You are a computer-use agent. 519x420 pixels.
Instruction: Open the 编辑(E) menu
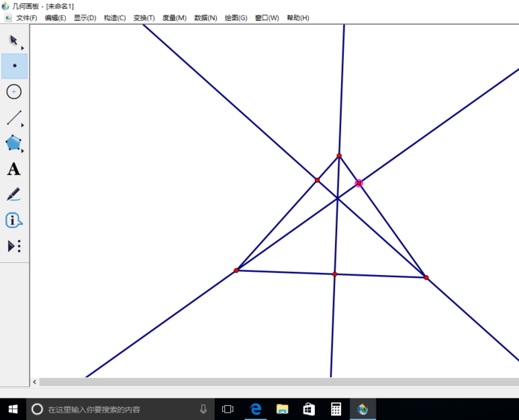pos(55,18)
